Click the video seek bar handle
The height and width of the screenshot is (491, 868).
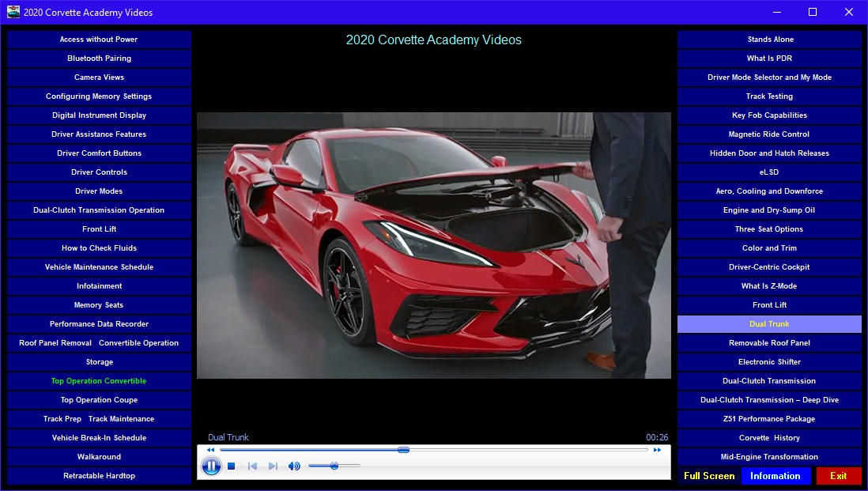[x=403, y=450]
